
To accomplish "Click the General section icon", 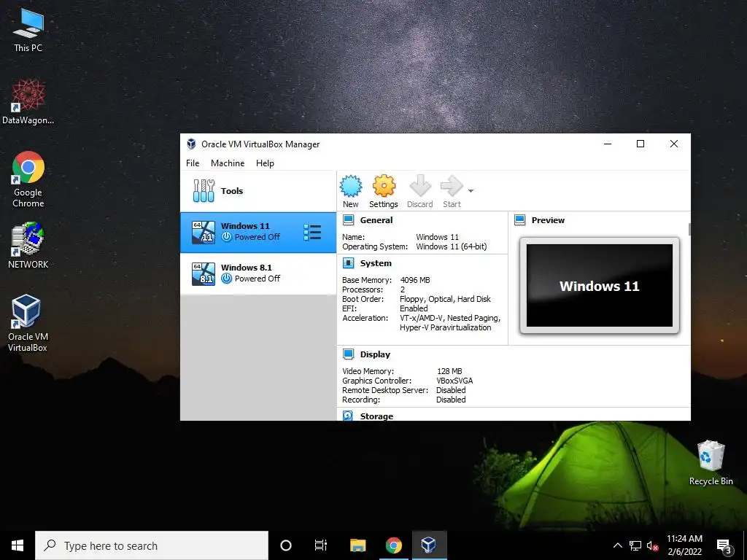I will pos(348,220).
